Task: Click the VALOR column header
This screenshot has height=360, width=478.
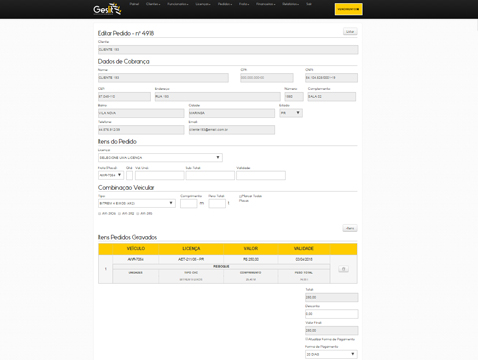Action: click(x=251, y=249)
